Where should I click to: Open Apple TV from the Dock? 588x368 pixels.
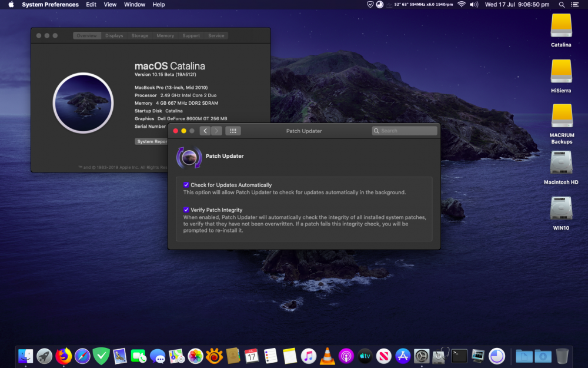[365, 356]
